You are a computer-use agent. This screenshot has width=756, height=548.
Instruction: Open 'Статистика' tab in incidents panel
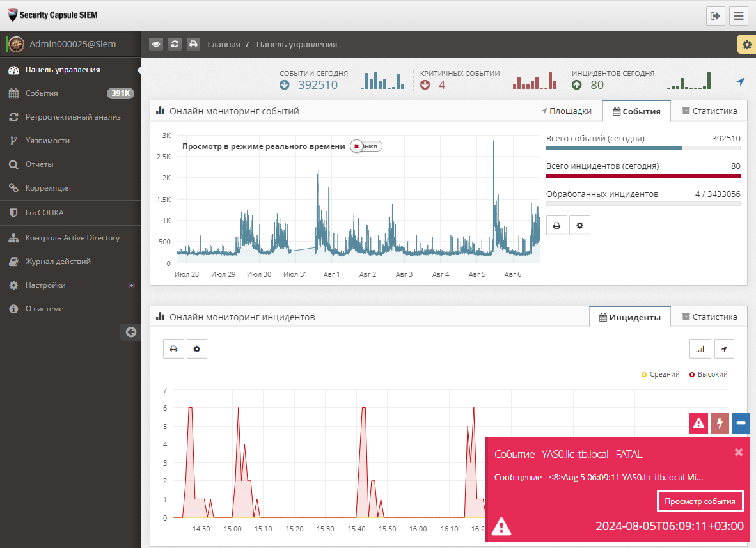click(709, 317)
